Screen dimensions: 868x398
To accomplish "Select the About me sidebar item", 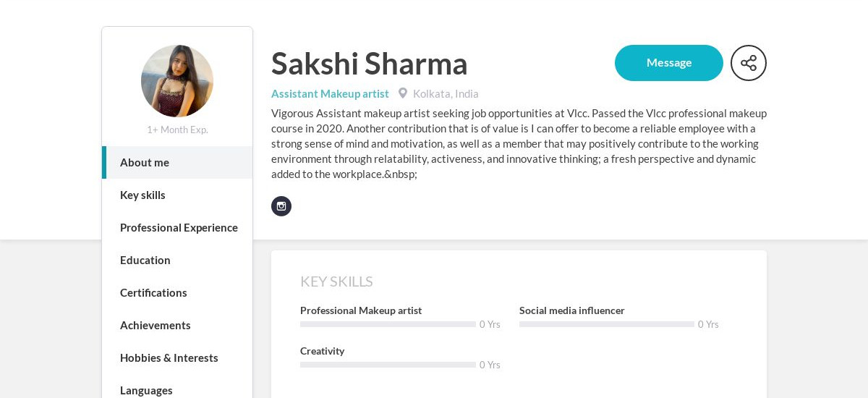I will point(177,162).
